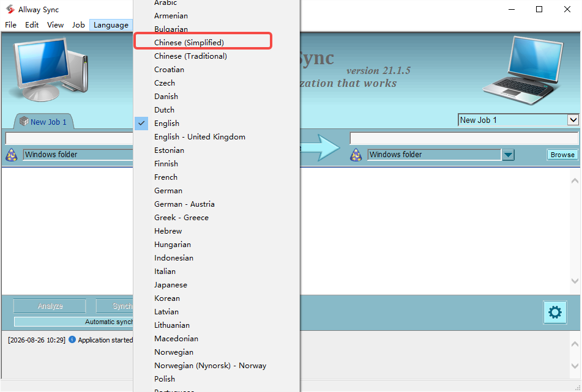The image size is (582, 392).
Task: Click 'Application started' log text
Action: (x=105, y=339)
